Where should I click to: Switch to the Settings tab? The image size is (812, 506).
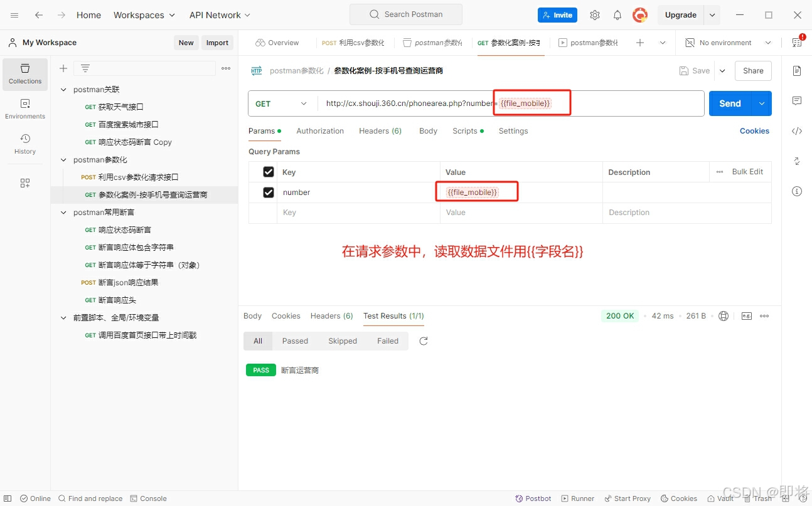click(x=513, y=131)
